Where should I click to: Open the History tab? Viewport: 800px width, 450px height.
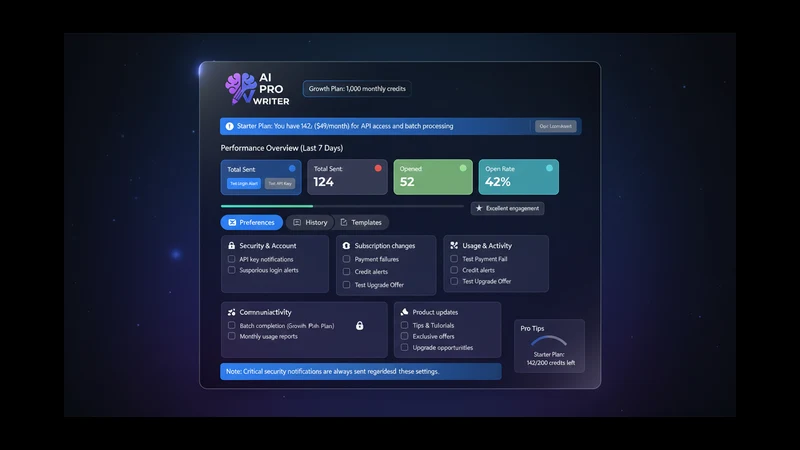pos(310,222)
